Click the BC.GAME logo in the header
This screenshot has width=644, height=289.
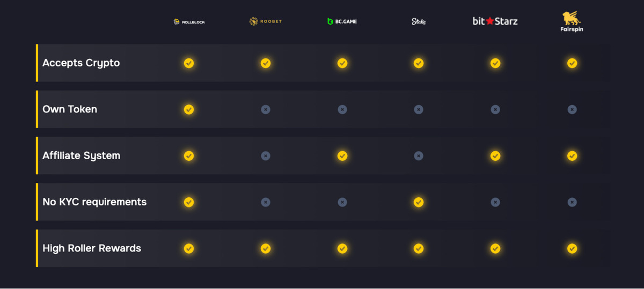[x=342, y=21]
